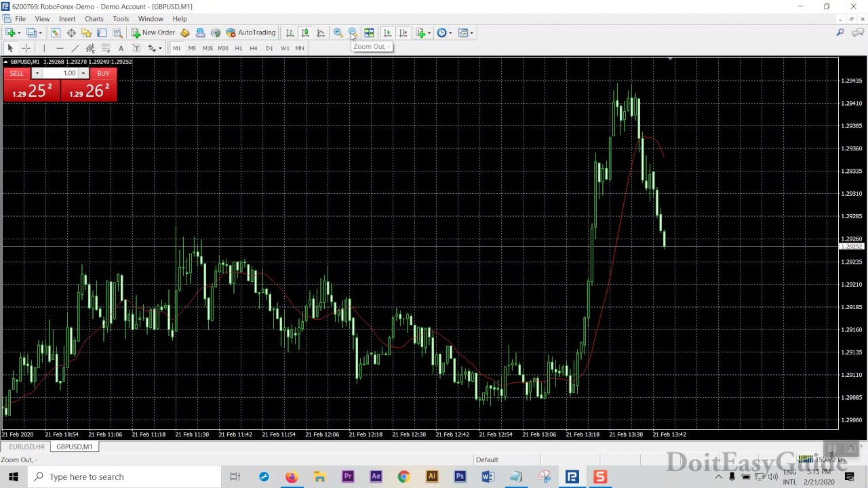Click the Profiles toolbar icon
Viewport: 868px width, 488px height.
31,33
